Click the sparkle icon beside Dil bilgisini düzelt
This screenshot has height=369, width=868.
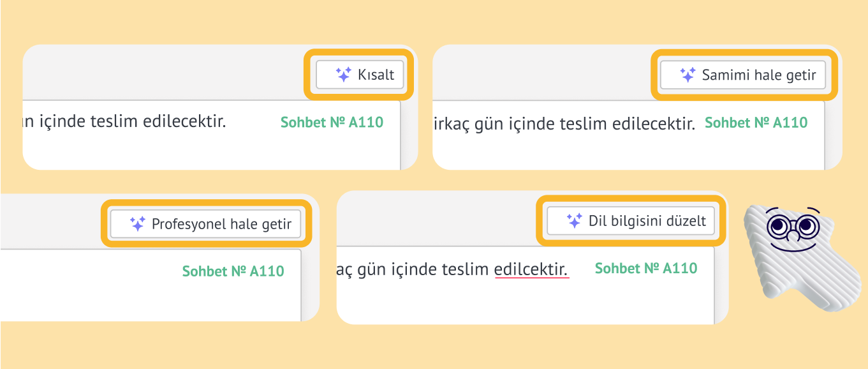point(574,221)
